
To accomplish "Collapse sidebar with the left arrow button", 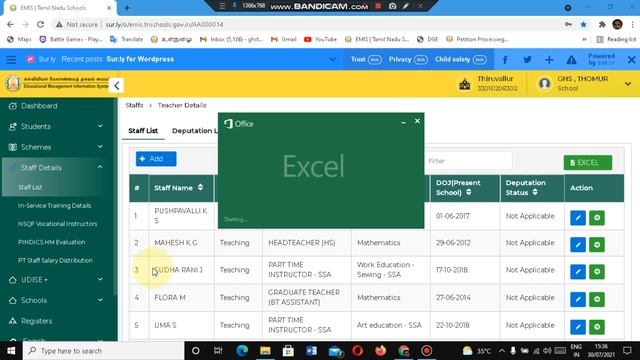I will (x=116, y=85).
